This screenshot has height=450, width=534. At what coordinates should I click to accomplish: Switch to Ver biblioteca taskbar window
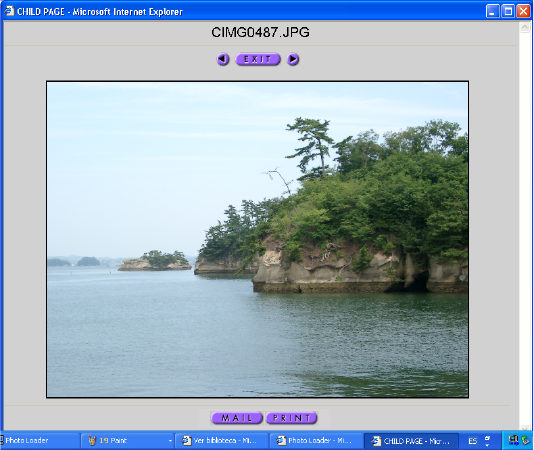(221, 440)
